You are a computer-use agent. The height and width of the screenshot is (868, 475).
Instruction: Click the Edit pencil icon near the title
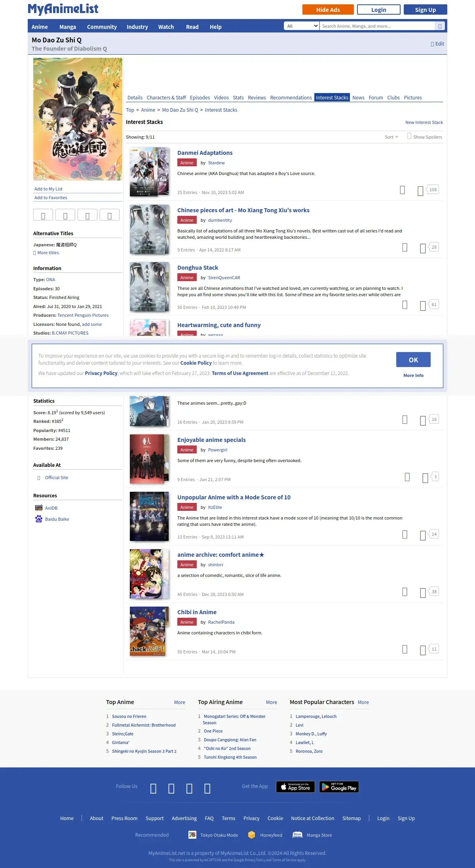click(x=432, y=44)
